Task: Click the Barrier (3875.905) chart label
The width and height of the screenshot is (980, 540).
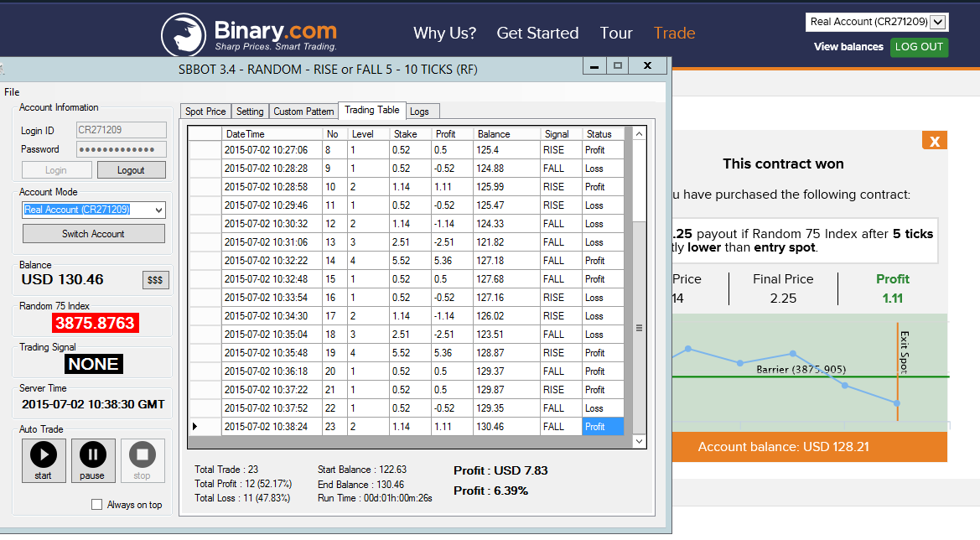Action: [x=801, y=370]
